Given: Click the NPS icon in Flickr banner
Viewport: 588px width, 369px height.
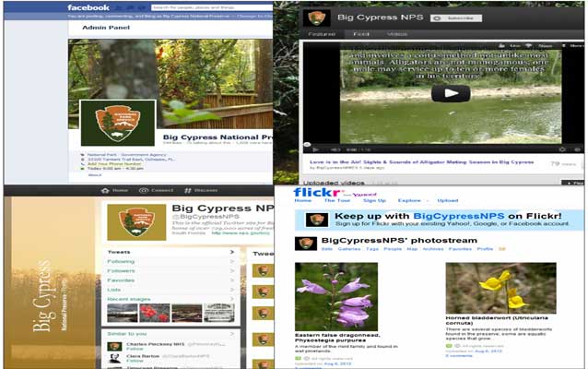Looking at the screenshot, I should click(x=317, y=220).
